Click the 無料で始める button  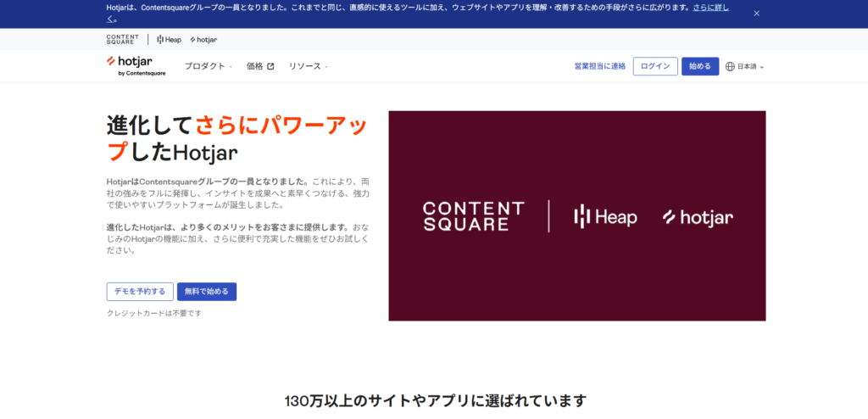click(x=207, y=292)
